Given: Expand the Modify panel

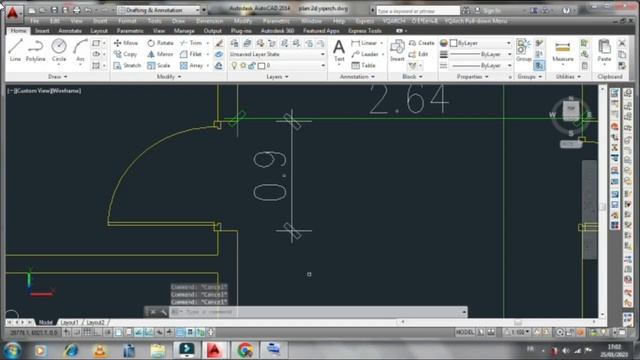Looking at the screenshot, I should [169, 77].
